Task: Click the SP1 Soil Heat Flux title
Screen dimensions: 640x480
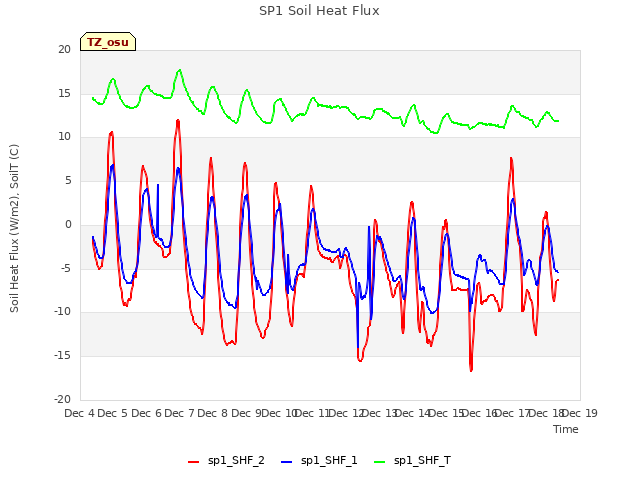Action: pos(319,11)
